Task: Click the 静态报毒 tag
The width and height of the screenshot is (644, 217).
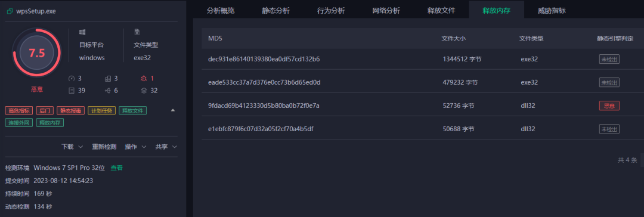Action: [x=70, y=110]
